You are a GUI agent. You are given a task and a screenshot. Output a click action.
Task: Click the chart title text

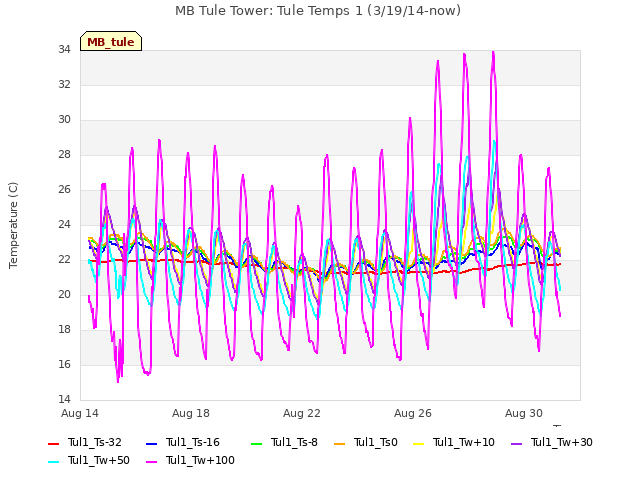tap(318, 11)
